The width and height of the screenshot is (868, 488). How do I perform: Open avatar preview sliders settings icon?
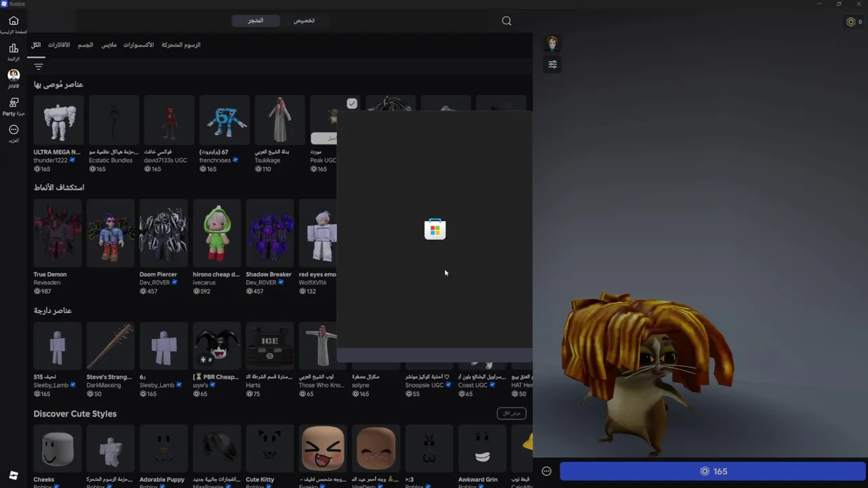pyautogui.click(x=553, y=64)
